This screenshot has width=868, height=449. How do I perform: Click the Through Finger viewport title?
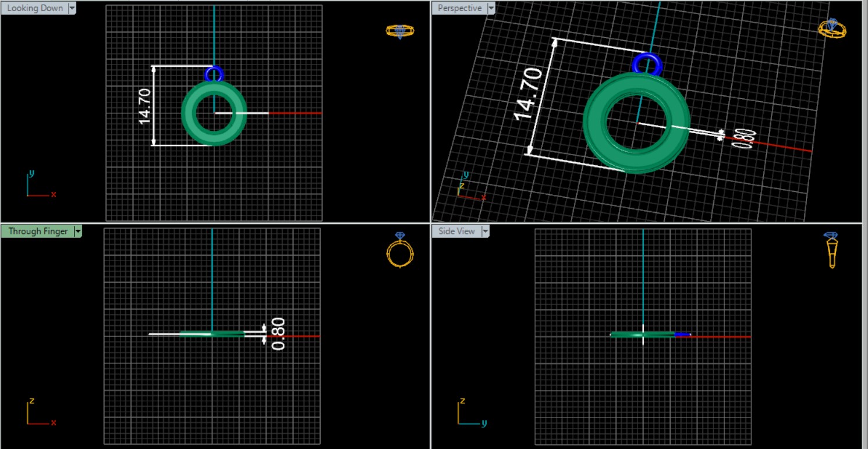pyautogui.click(x=38, y=231)
